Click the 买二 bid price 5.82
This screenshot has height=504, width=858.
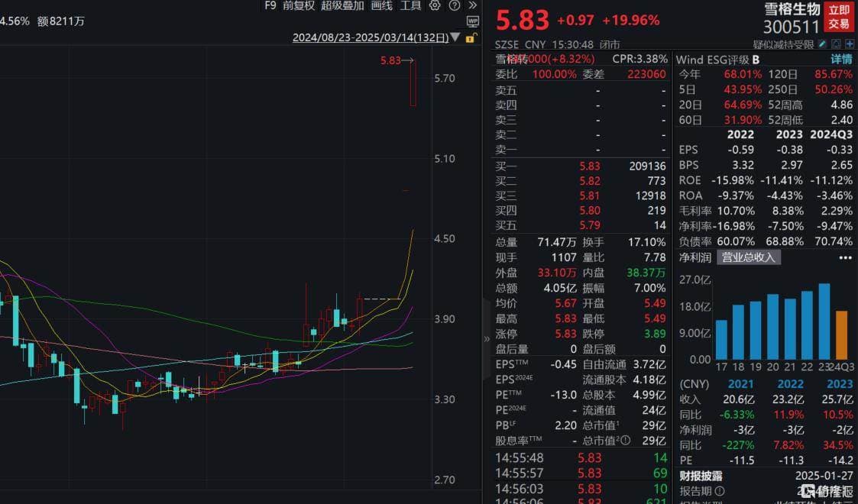590,181
